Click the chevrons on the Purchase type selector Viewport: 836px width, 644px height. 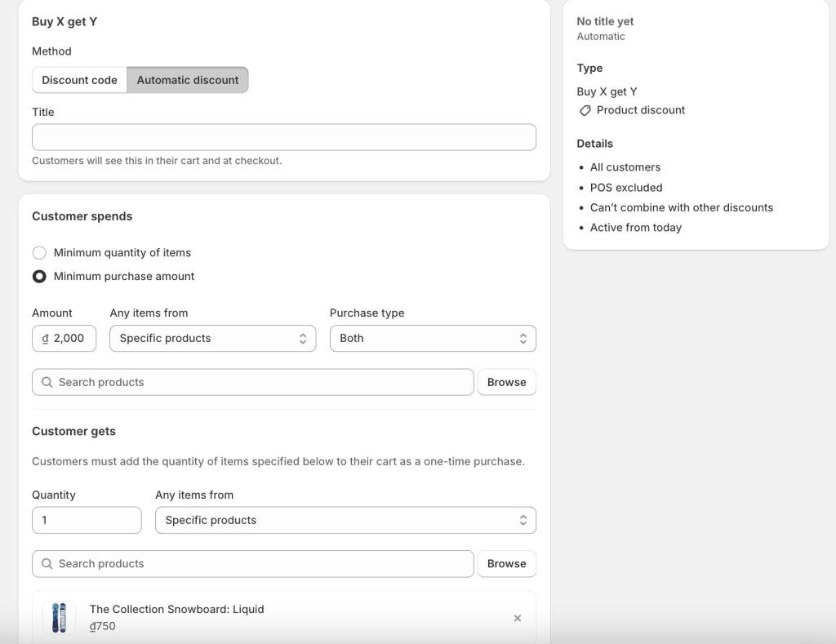tap(525, 338)
